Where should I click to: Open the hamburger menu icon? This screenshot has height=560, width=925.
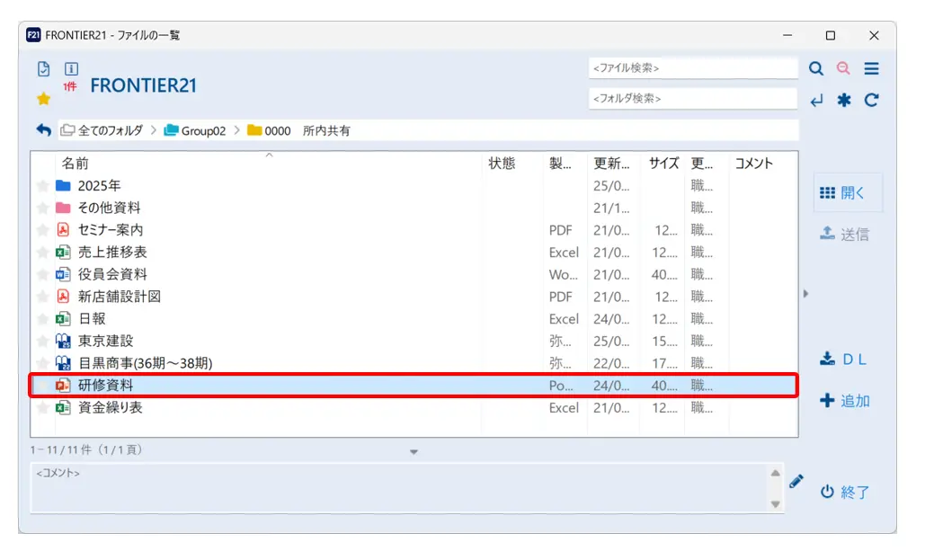871,69
